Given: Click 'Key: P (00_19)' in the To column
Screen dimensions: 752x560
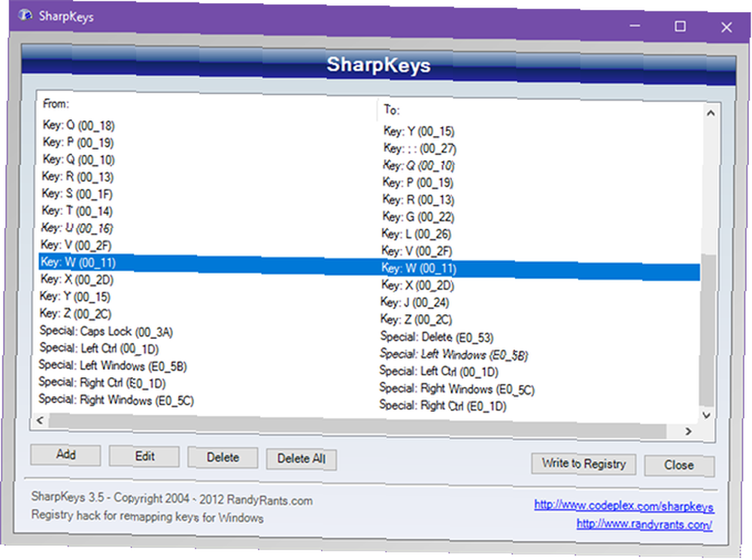Looking at the screenshot, I should (417, 183).
